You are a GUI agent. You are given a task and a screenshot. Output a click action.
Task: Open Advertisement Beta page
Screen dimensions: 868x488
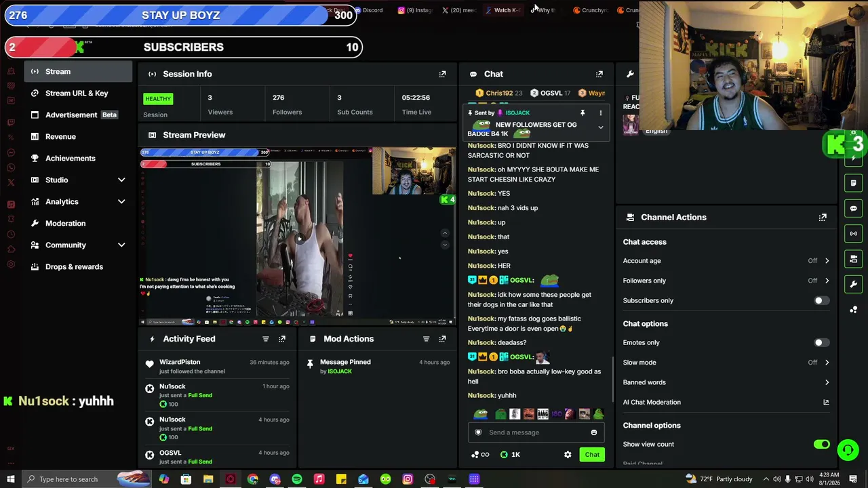click(78, 115)
